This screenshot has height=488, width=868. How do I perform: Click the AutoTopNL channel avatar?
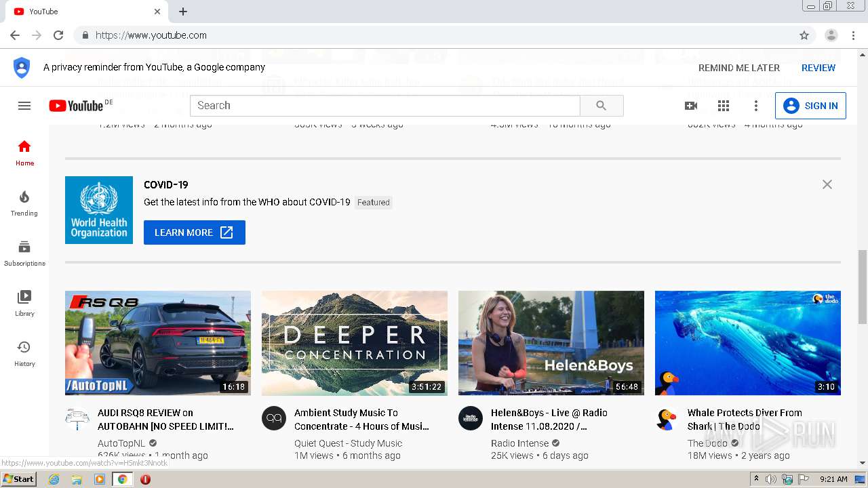click(x=77, y=419)
